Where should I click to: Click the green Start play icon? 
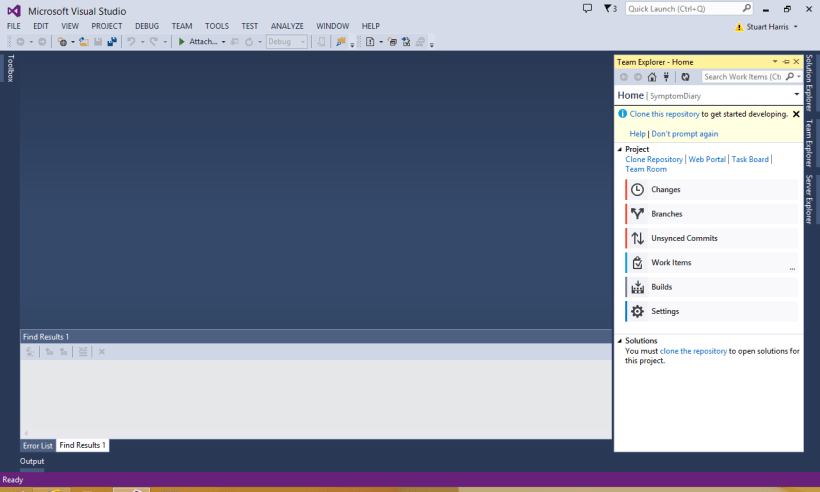click(x=181, y=42)
